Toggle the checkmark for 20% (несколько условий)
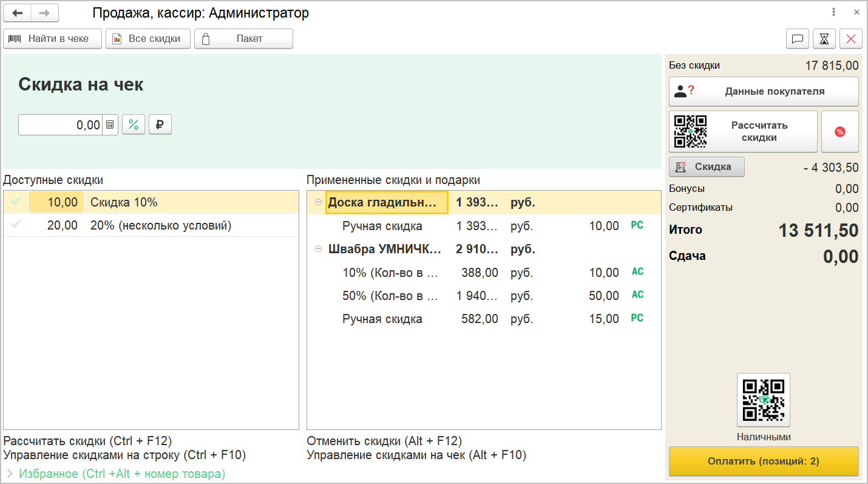The image size is (868, 484). coord(16,225)
